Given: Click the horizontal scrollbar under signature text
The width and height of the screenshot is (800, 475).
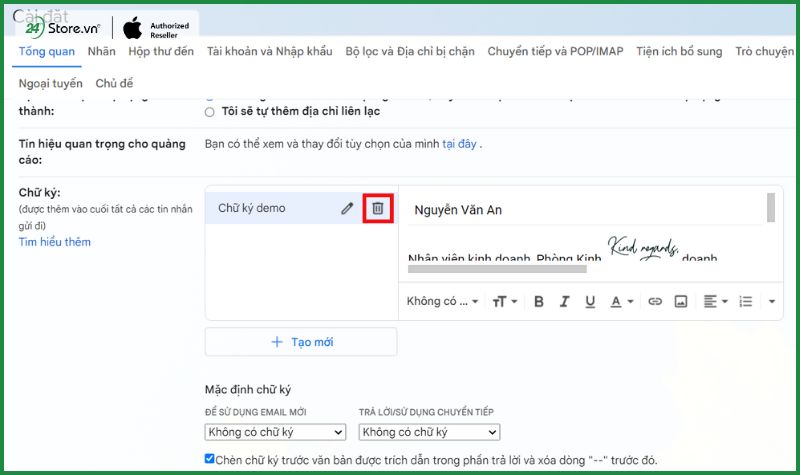Looking at the screenshot, I should point(497,269).
